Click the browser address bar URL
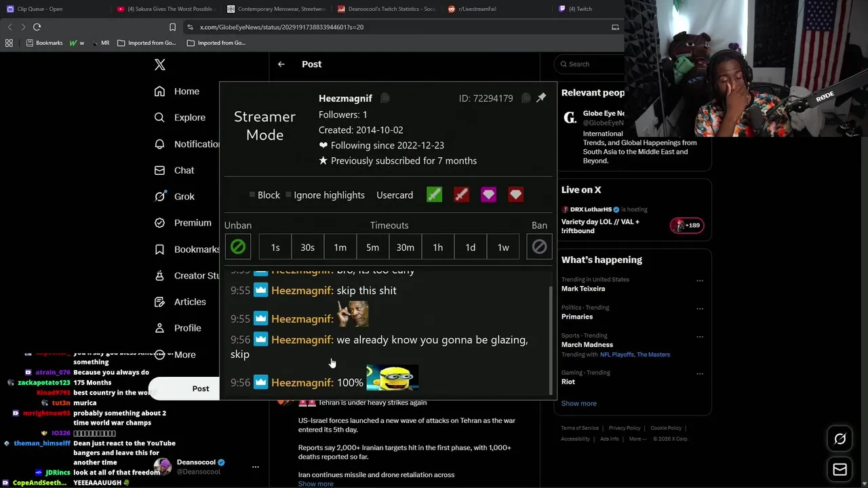The image size is (868, 488). click(281, 27)
